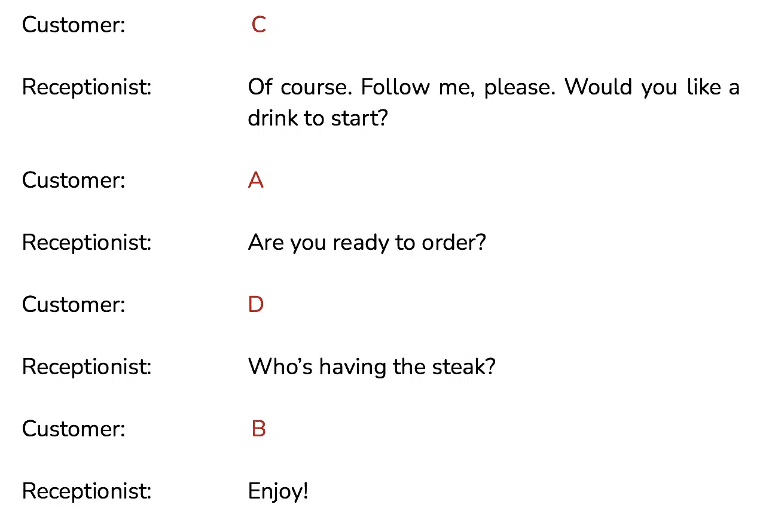Click the Customer label beside letter D
The height and width of the screenshot is (532, 769).
click(74, 305)
